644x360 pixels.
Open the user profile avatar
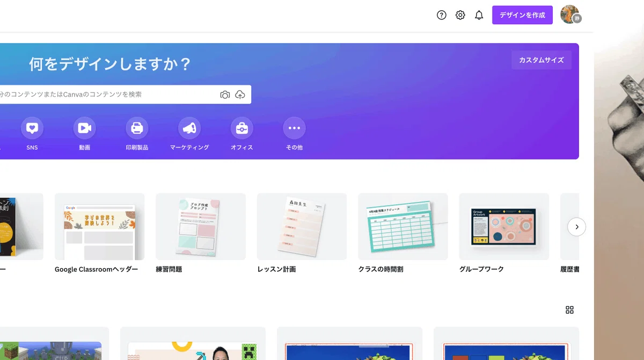(570, 15)
